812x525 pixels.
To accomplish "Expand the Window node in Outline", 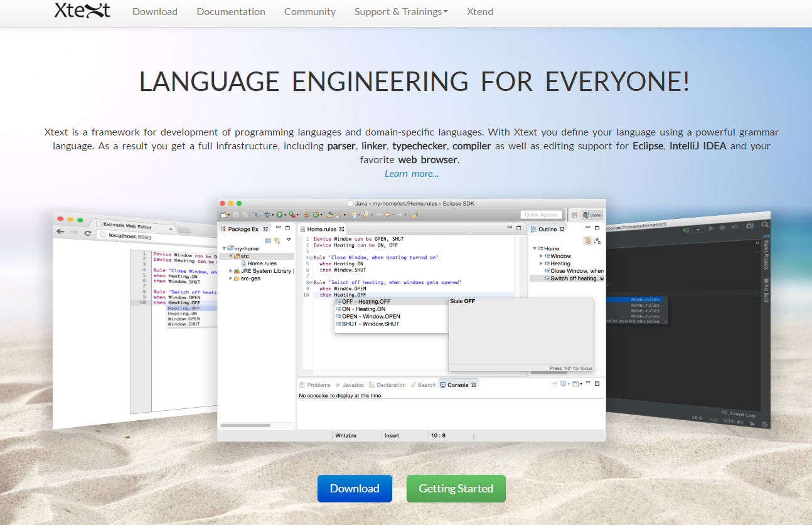I will 542,256.
